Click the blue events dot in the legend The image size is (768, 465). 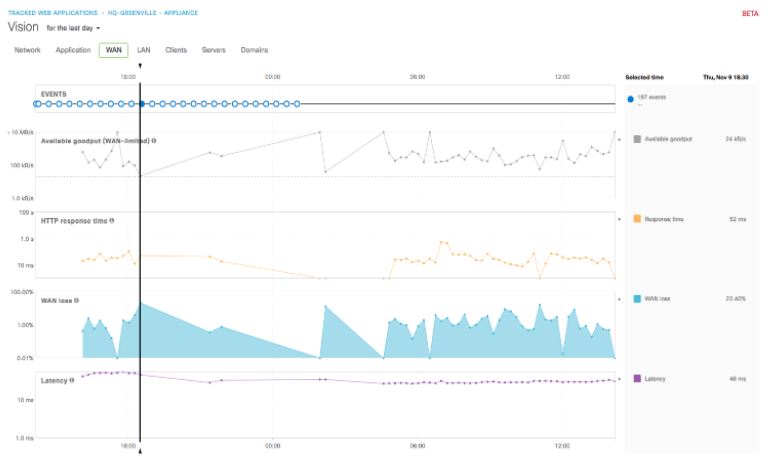tap(630, 99)
